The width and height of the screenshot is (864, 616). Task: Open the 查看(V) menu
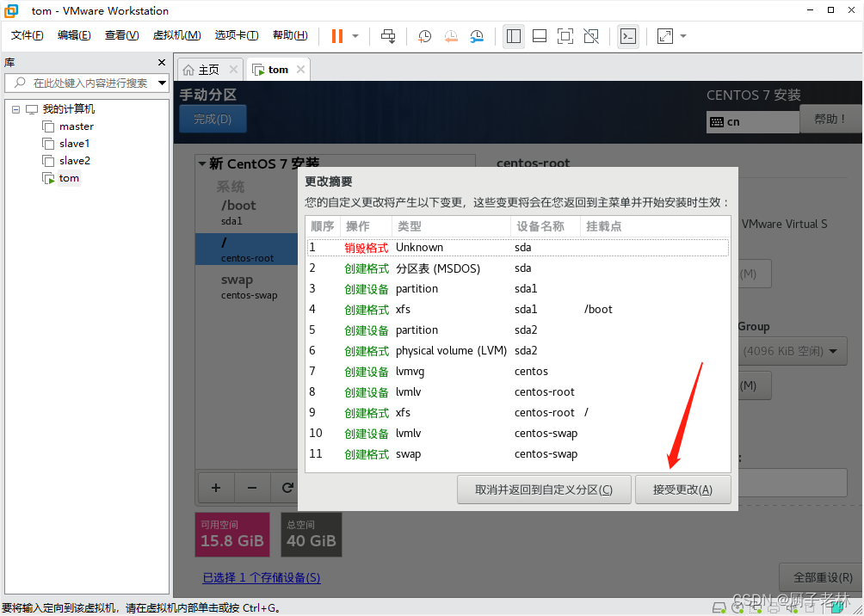coord(122,35)
